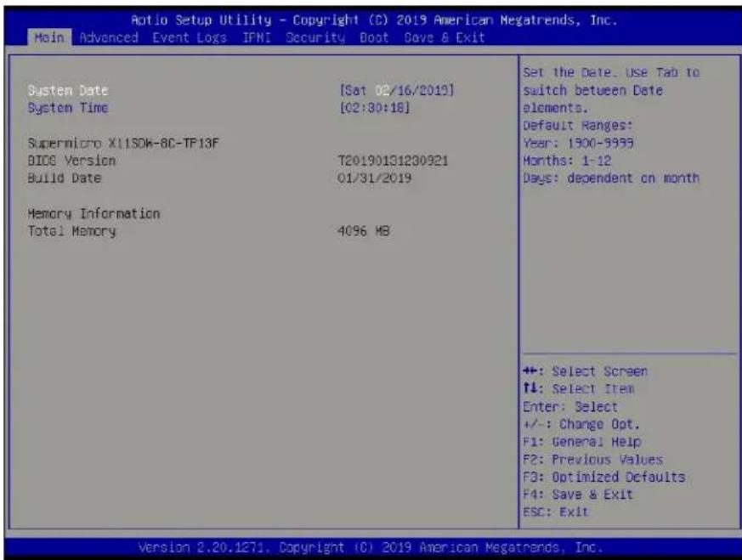Switch to Save & Exit tab
The image size is (742, 560).
tap(445, 37)
